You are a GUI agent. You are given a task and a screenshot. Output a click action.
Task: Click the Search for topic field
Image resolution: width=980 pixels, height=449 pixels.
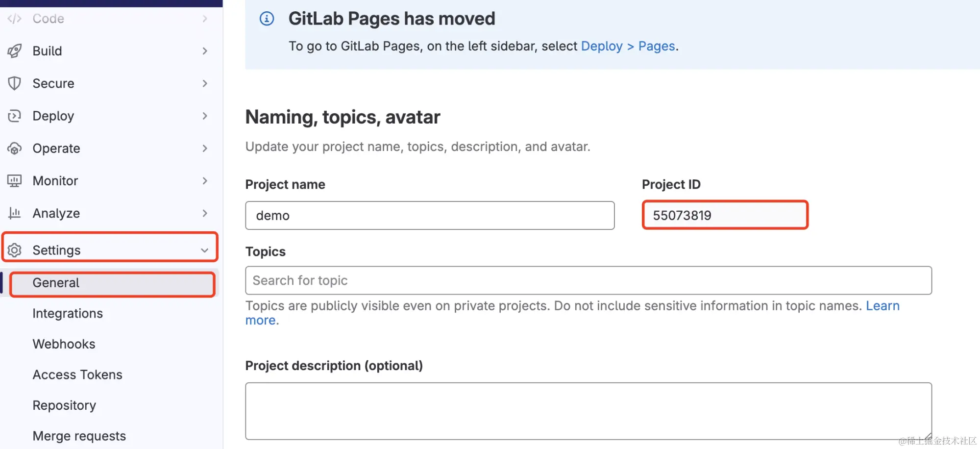tap(588, 280)
